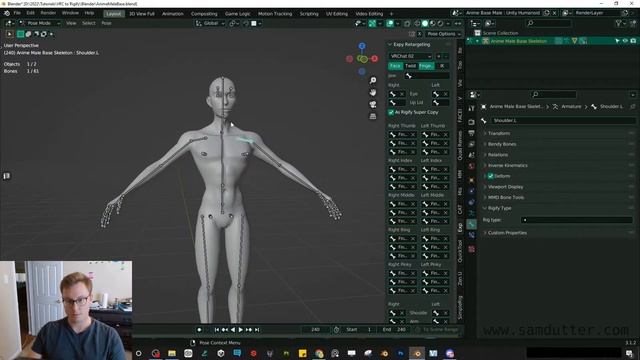The height and width of the screenshot is (360, 640).
Task: Toggle render camera icon for Anime Male Base Skeleton
Action: tap(633, 41)
